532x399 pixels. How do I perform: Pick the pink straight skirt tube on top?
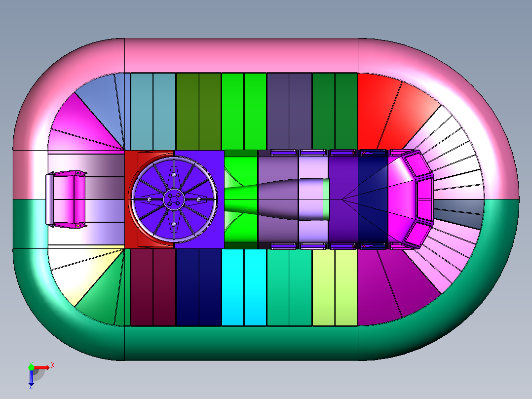tap(241, 55)
